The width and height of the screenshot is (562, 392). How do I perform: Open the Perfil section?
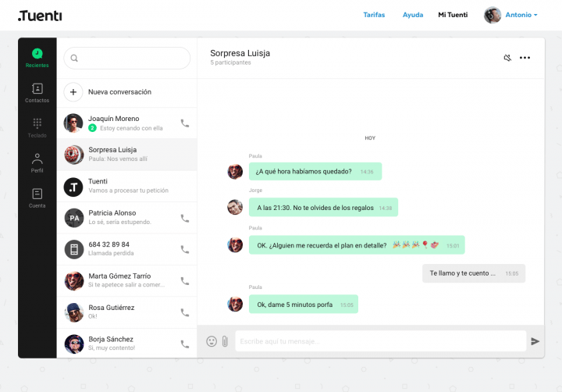37,162
